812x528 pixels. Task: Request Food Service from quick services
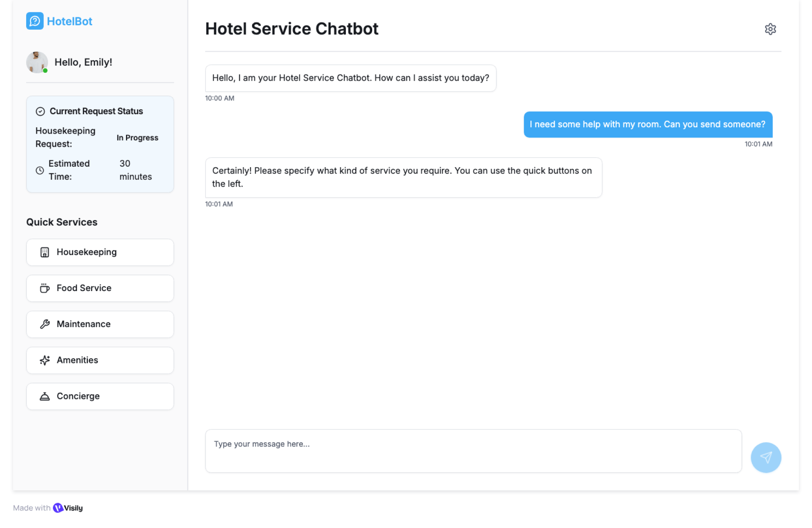coord(100,288)
